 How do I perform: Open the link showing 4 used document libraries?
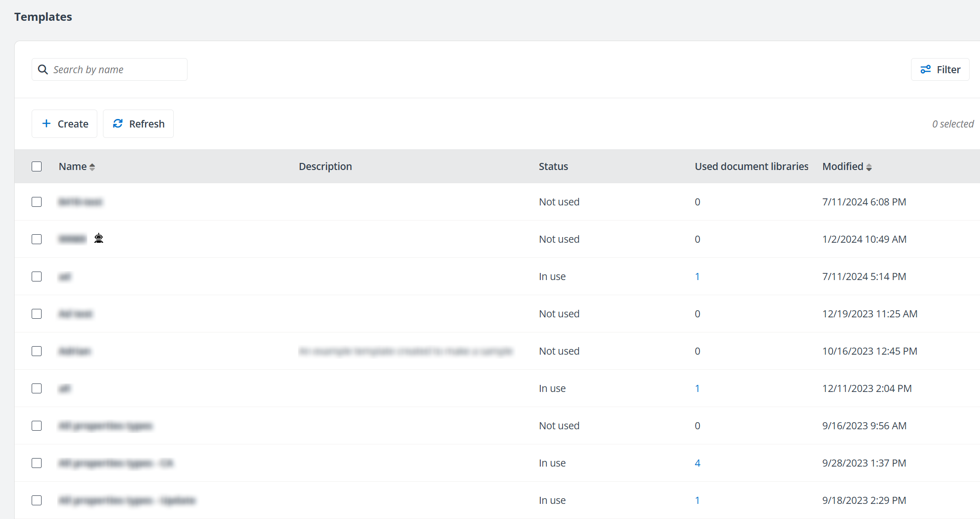(698, 463)
